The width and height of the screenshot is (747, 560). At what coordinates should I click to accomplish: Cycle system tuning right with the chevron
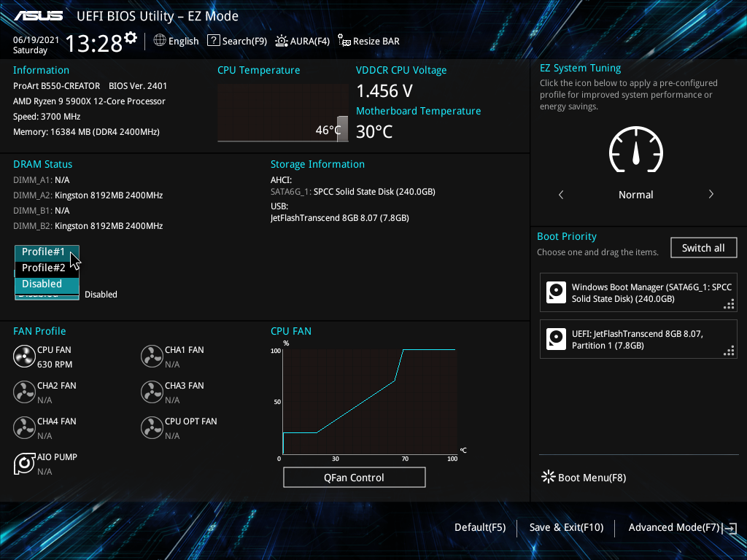(x=711, y=195)
